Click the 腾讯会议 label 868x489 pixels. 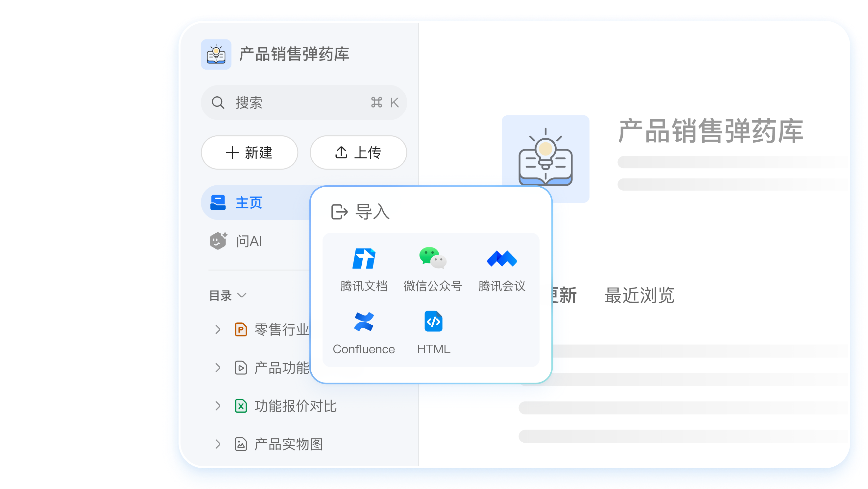(x=502, y=286)
